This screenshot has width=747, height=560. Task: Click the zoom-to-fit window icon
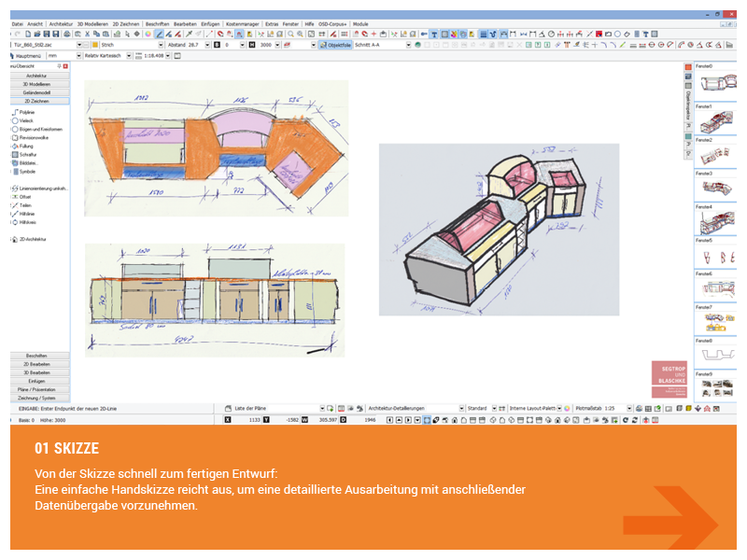(311, 34)
